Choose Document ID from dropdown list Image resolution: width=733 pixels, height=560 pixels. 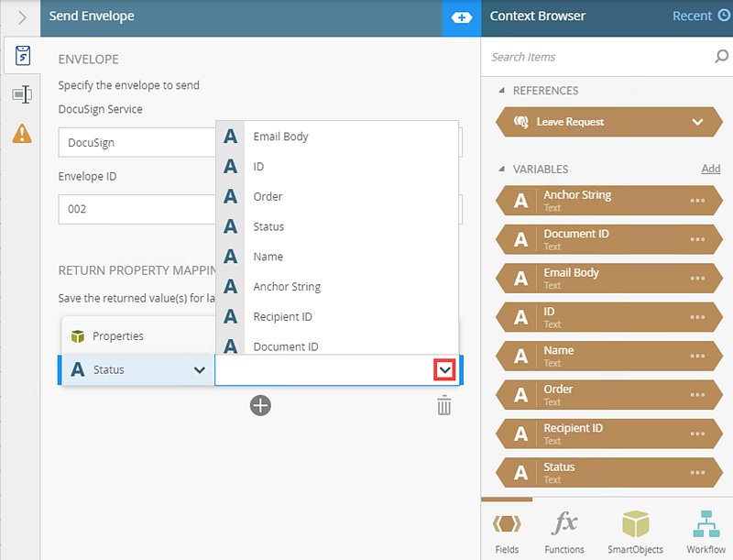point(337,345)
